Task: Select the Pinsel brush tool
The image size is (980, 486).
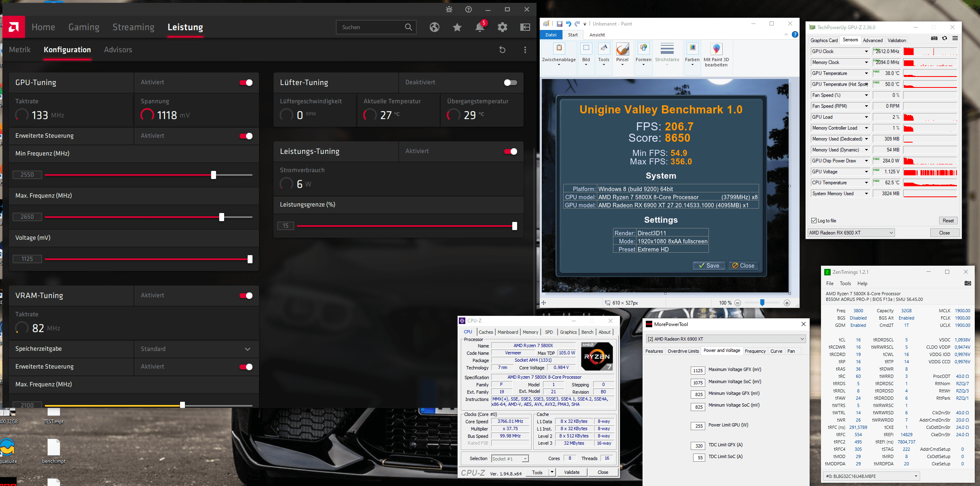Action: [622, 55]
